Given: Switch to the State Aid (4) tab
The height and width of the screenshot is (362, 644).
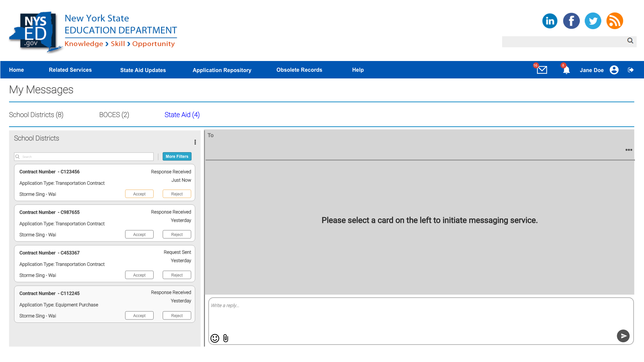Looking at the screenshot, I should [x=182, y=115].
